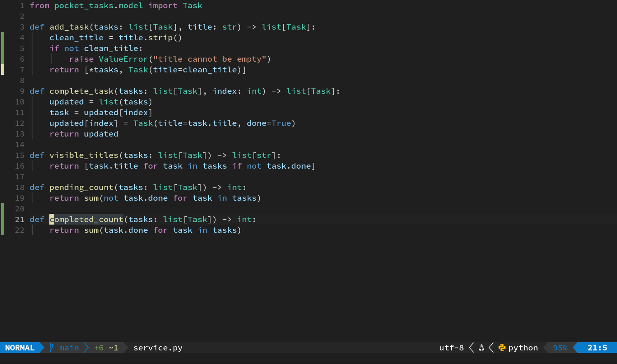Click the NORMAL mode indicator

[20, 348]
